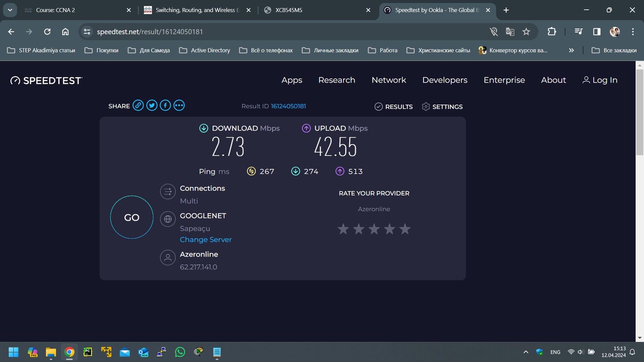This screenshot has height=362, width=644.
Task: Open the Chrome three-dot menu
Action: point(633,32)
